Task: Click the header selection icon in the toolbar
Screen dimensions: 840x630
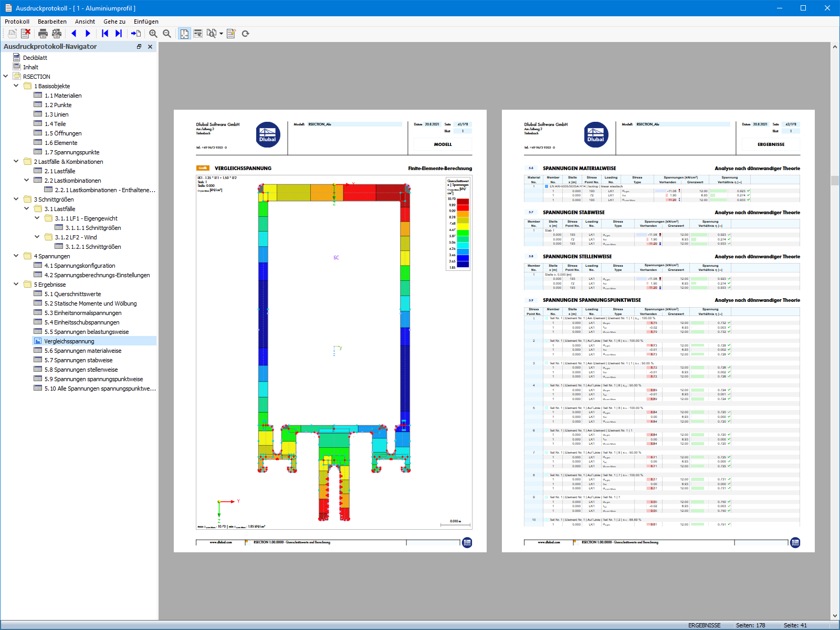Action: (198, 34)
